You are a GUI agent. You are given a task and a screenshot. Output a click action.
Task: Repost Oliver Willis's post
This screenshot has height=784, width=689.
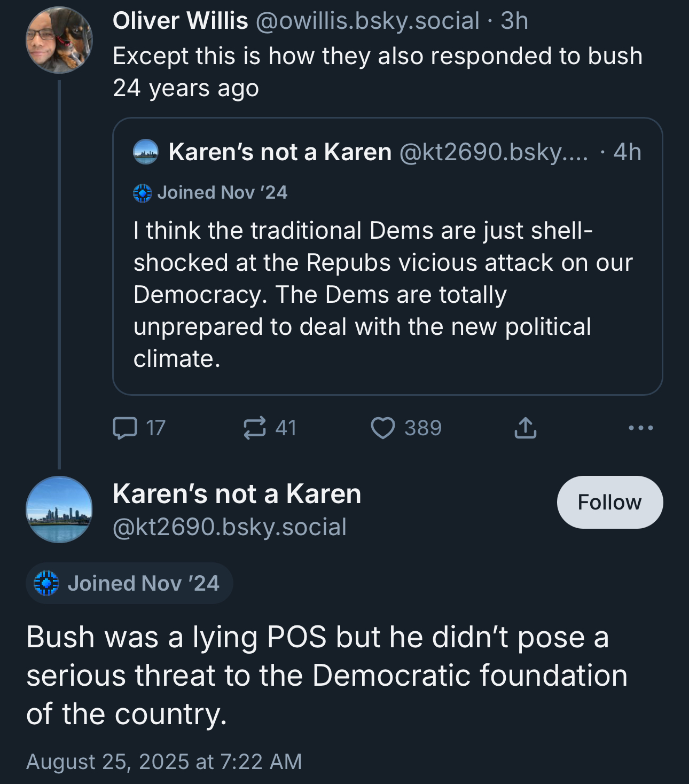coord(255,428)
